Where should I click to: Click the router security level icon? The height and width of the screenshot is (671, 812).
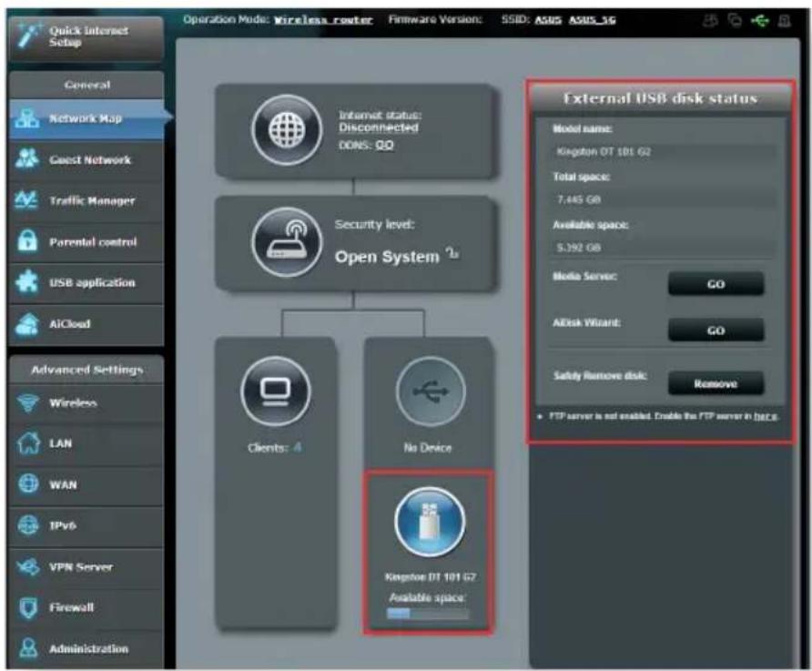point(287,242)
